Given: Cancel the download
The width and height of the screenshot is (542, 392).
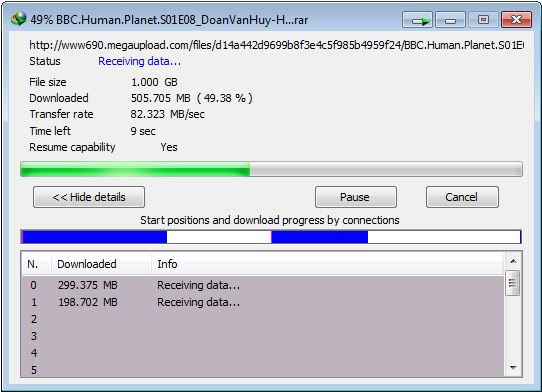Looking at the screenshot, I should [462, 197].
